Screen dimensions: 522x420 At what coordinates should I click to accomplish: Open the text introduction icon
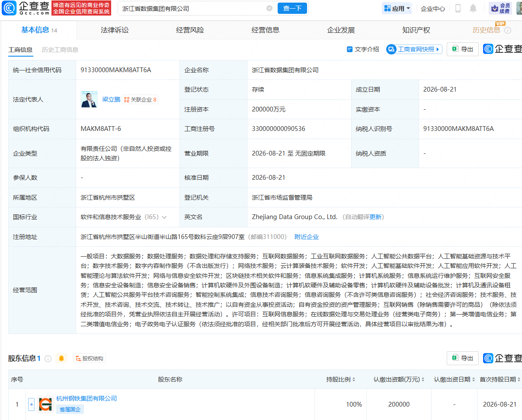(x=363, y=49)
